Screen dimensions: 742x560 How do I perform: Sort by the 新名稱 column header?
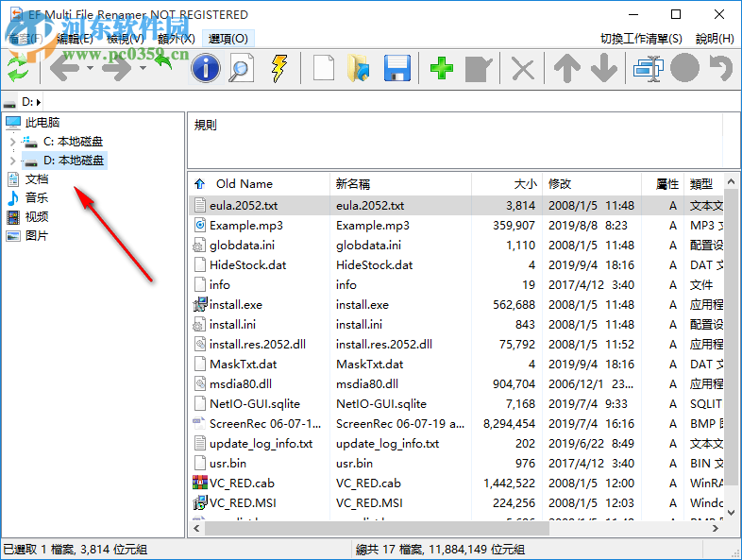coord(400,183)
